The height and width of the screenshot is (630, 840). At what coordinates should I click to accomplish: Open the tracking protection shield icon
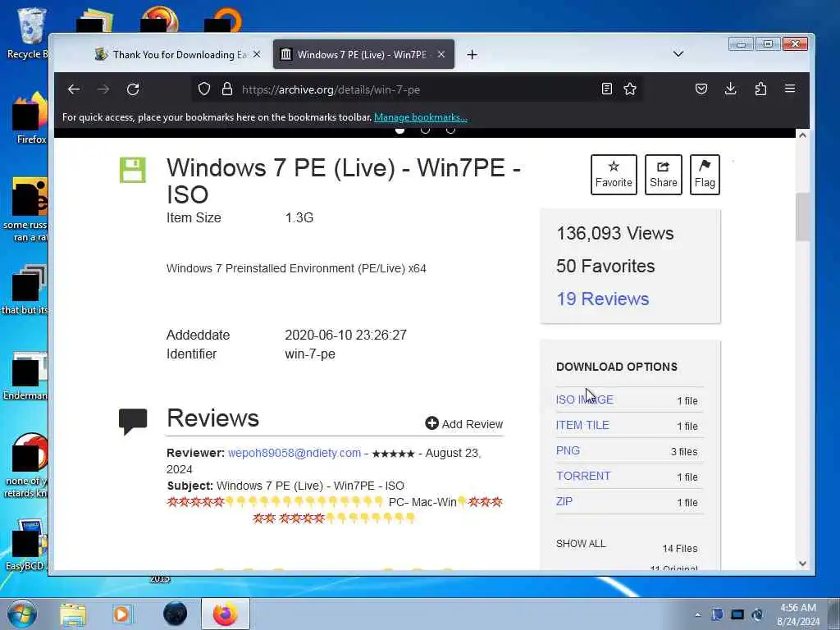(x=204, y=89)
